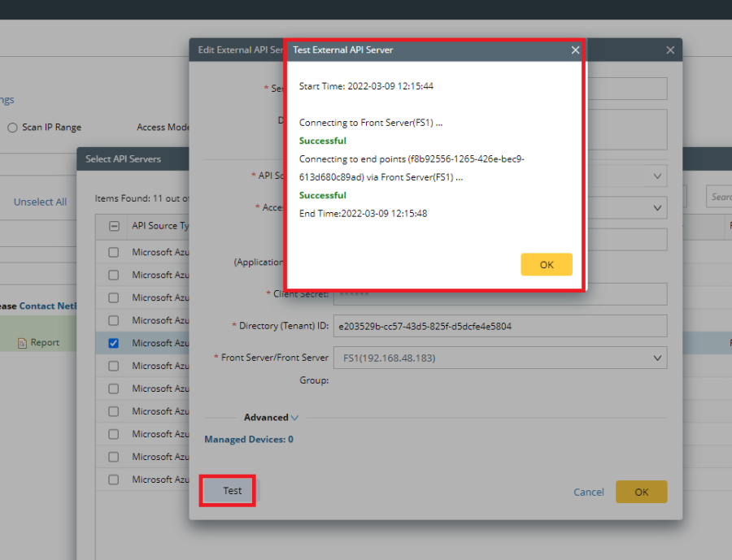This screenshot has width=732, height=560.
Task: Click the Test button
Action: 229,491
